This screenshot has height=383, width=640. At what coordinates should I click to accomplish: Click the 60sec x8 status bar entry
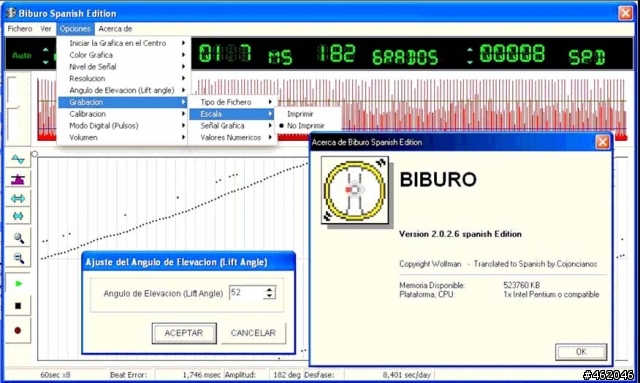click(56, 375)
